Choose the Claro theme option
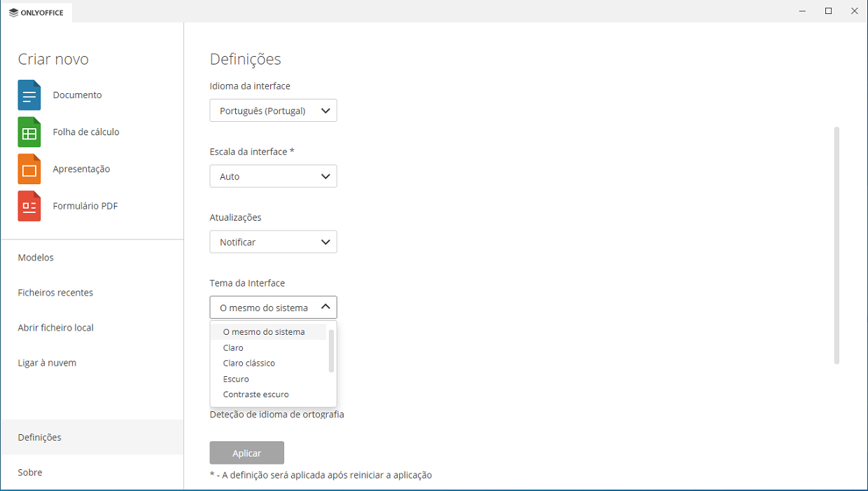 click(269, 347)
